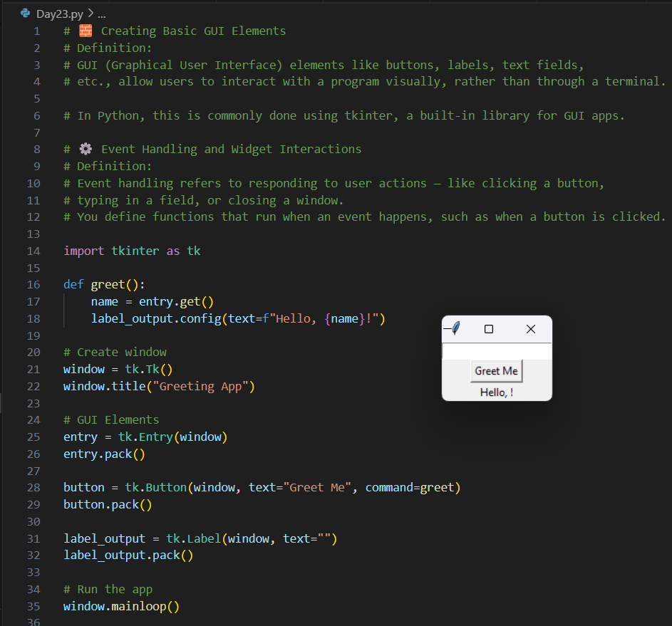The image size is (672, 626).
Task: Click the '# GUI Elements' comment
Action: pos(111,419)
